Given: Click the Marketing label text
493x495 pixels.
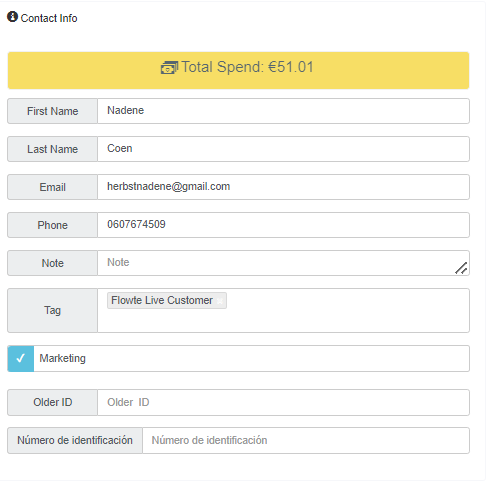Looking at the screenshot, I should pos(63,359).
